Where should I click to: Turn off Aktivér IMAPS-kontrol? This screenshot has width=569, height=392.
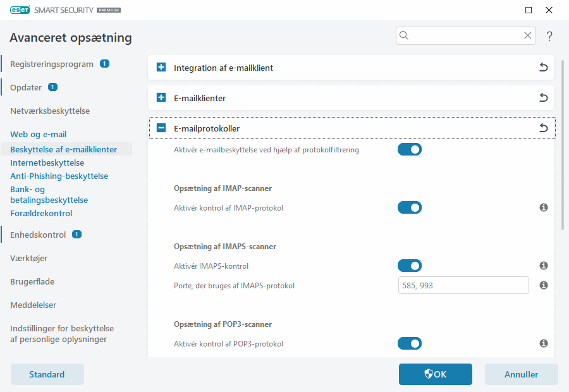409,266
